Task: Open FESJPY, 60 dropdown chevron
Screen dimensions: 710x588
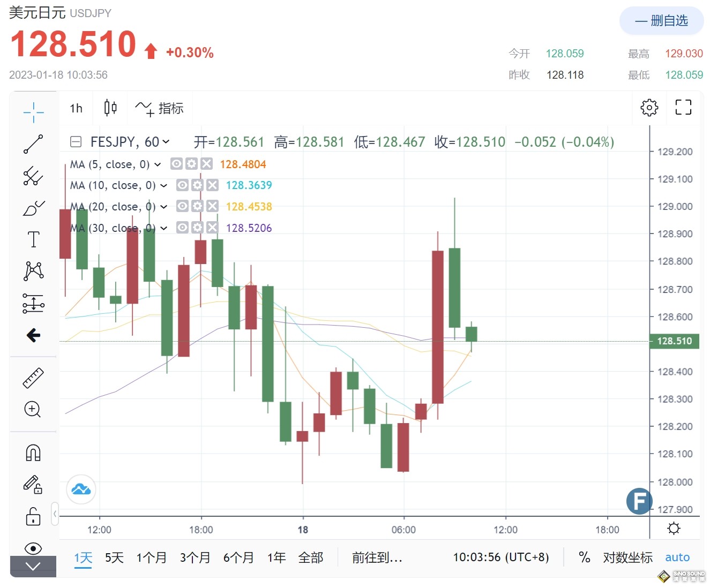Action: click(x=166, y=142)
